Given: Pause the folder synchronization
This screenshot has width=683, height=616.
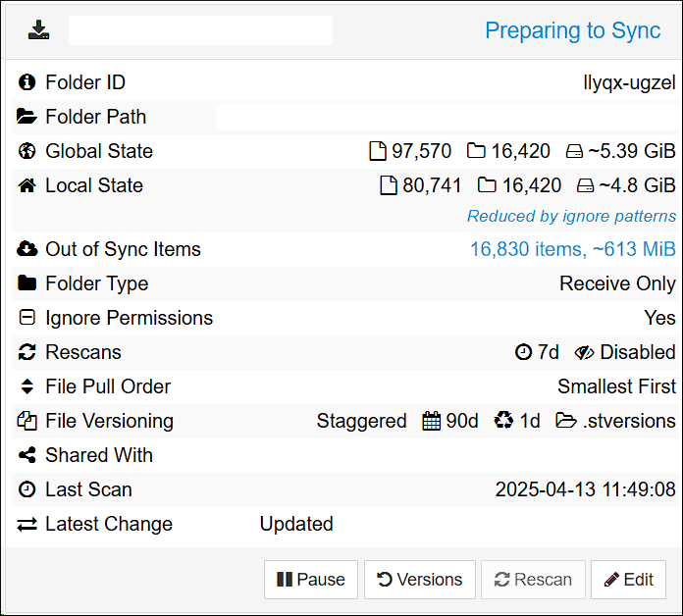Looking at the screenshot, I should pos(311,580).
